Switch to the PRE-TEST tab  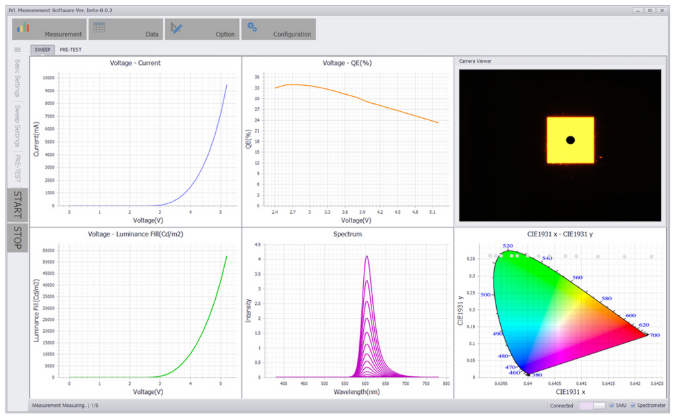(x=70, y=50)
